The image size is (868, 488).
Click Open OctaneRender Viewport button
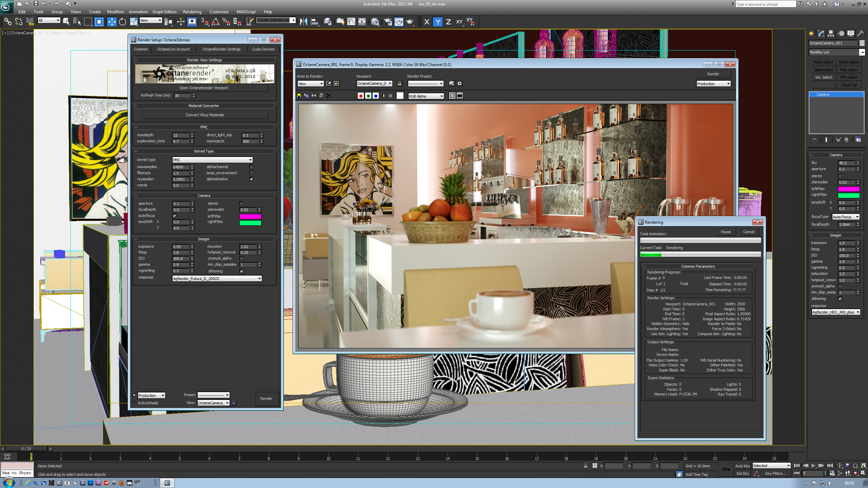coord(204,88)
